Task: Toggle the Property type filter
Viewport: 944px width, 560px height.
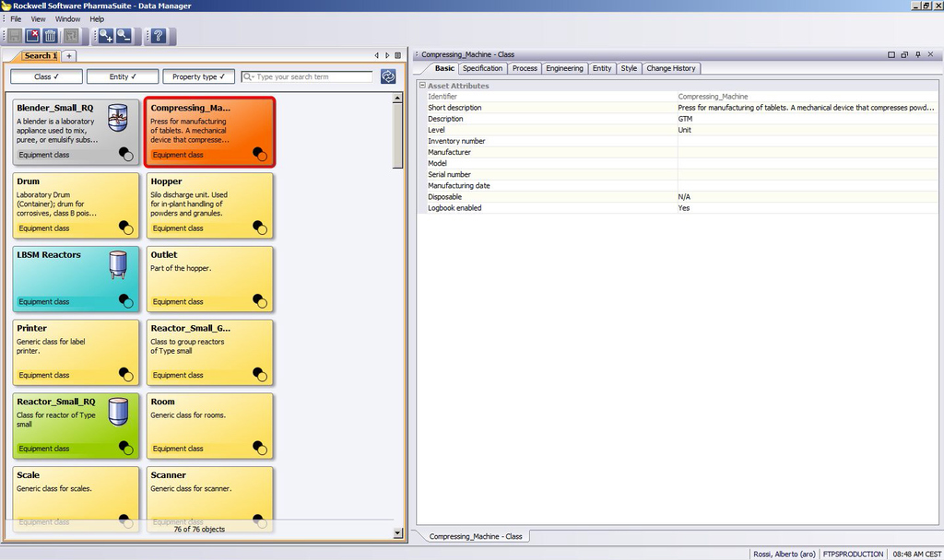Action: (x=199, y=76)
